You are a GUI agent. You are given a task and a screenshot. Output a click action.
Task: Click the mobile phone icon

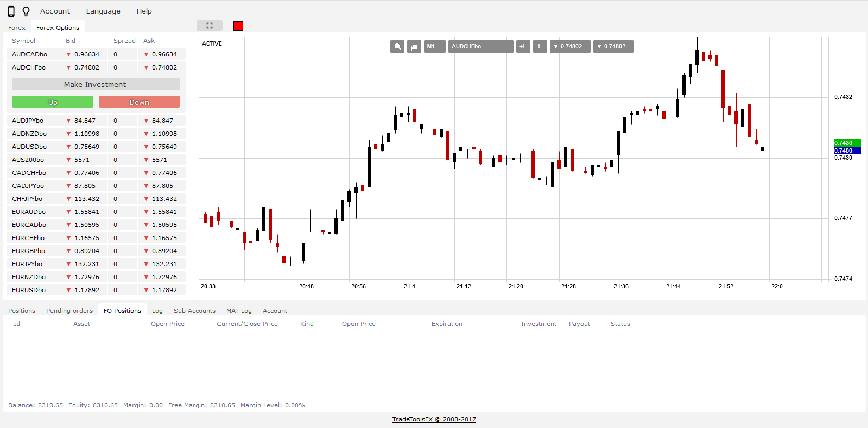(x=11, y=11)
